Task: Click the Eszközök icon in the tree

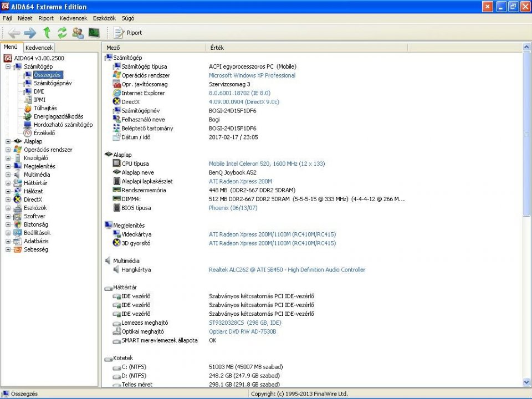Action: click(x=18, y=208)
